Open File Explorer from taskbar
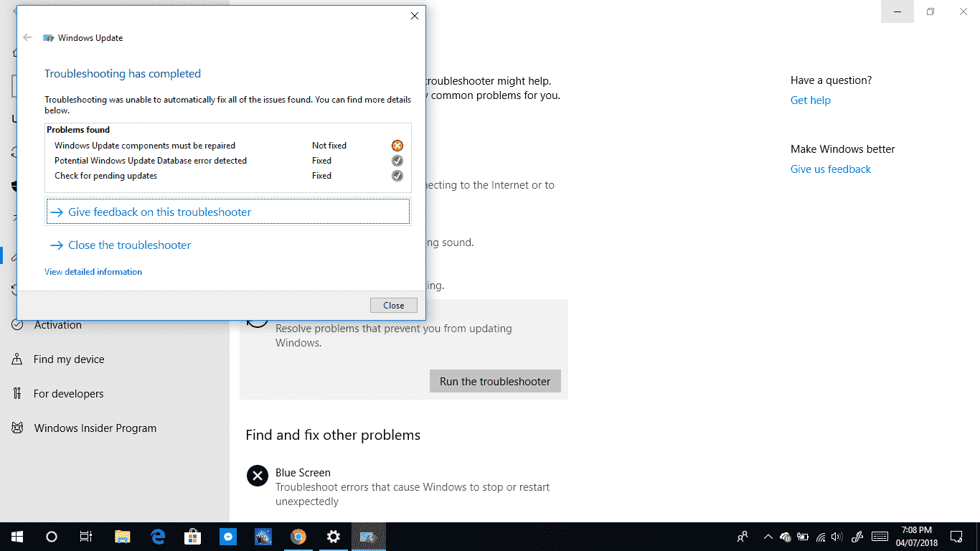Viewport: 980px width, 551px height. click(x=123, y=537)
